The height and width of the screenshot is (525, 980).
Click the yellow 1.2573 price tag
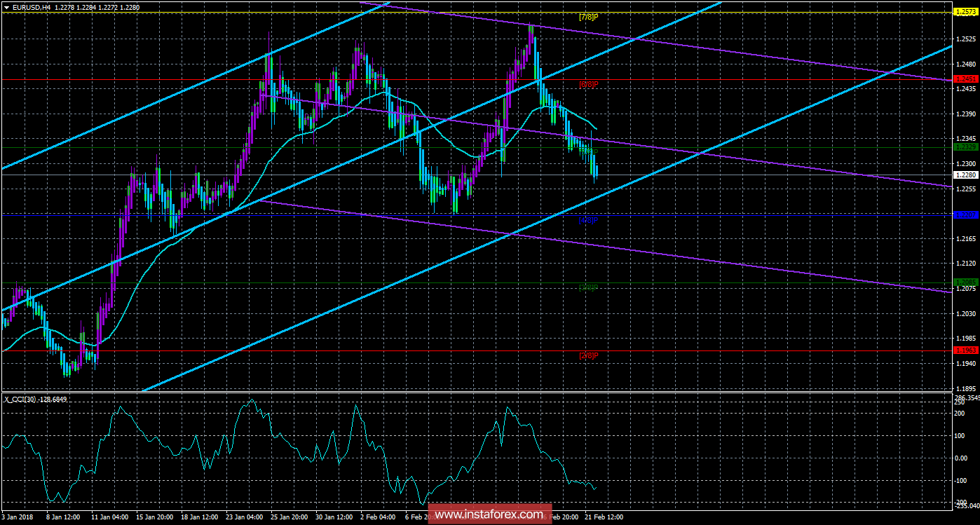tap(965, 12)
